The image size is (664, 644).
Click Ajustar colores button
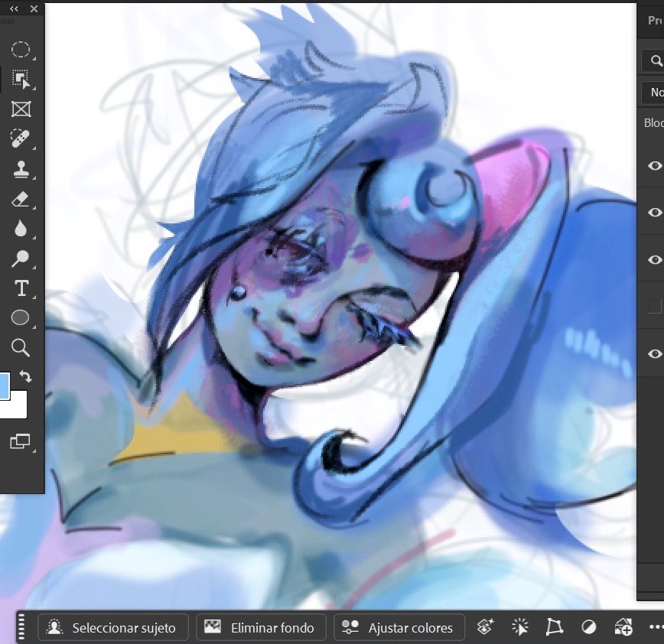[399, 627]
